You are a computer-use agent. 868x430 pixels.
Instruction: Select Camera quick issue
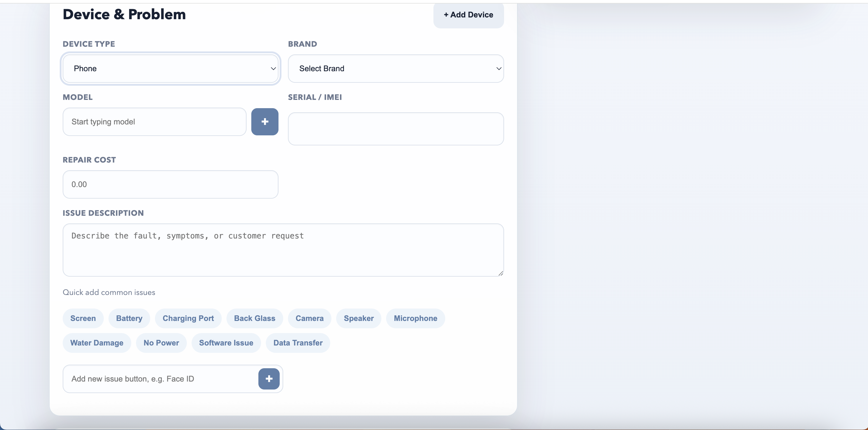[x=309, y=318]
